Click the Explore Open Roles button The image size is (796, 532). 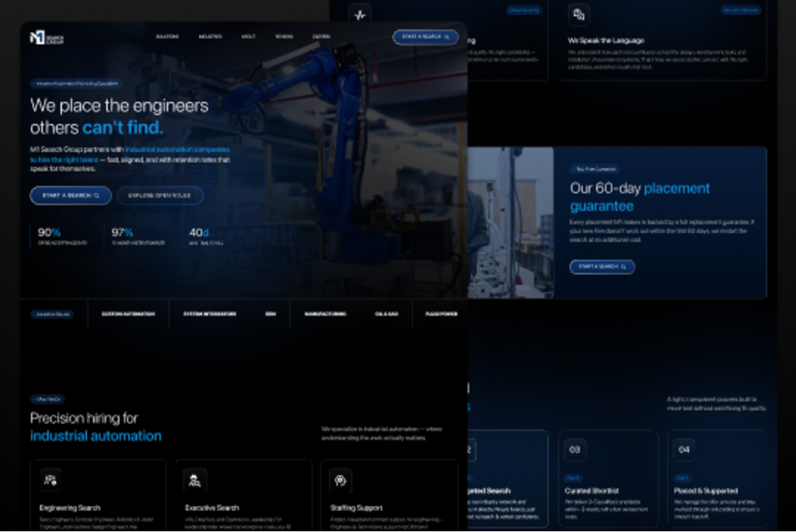click(x=160, y=196)
